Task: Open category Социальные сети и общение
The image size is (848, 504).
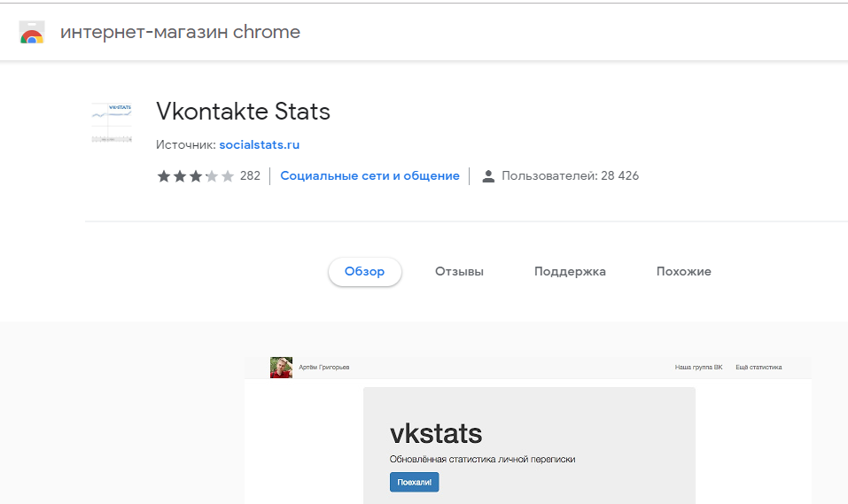Action: (370, 175)
